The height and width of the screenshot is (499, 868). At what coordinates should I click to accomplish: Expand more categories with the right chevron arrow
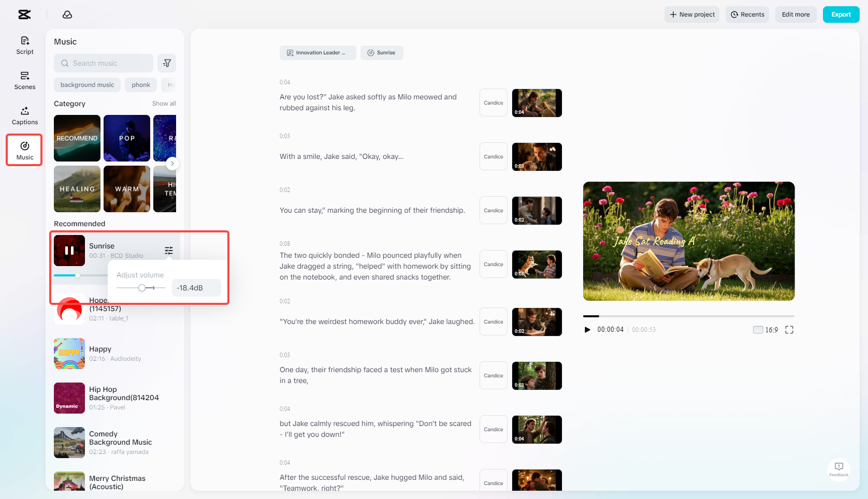pyautogui.click(x=172, y=164)
